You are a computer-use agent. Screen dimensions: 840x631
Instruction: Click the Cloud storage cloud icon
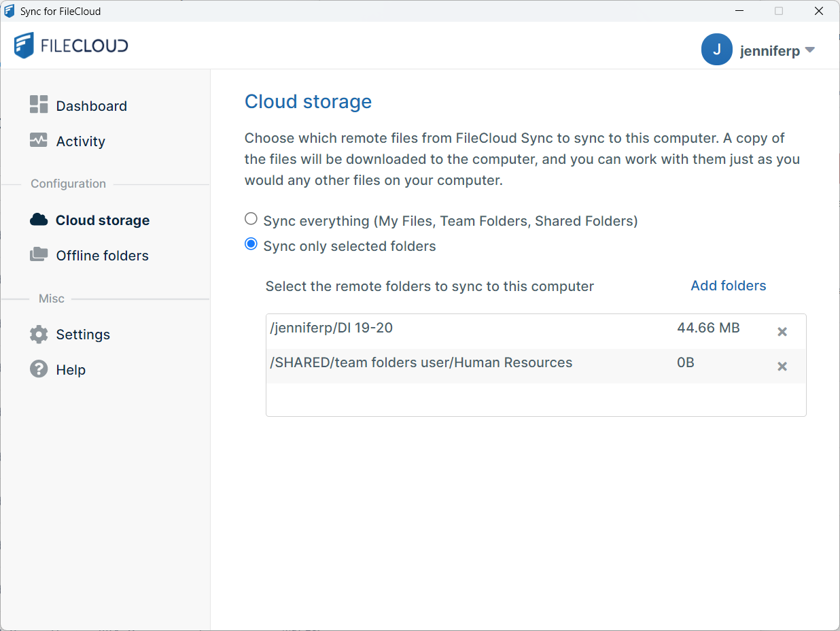tap(39, 220)
